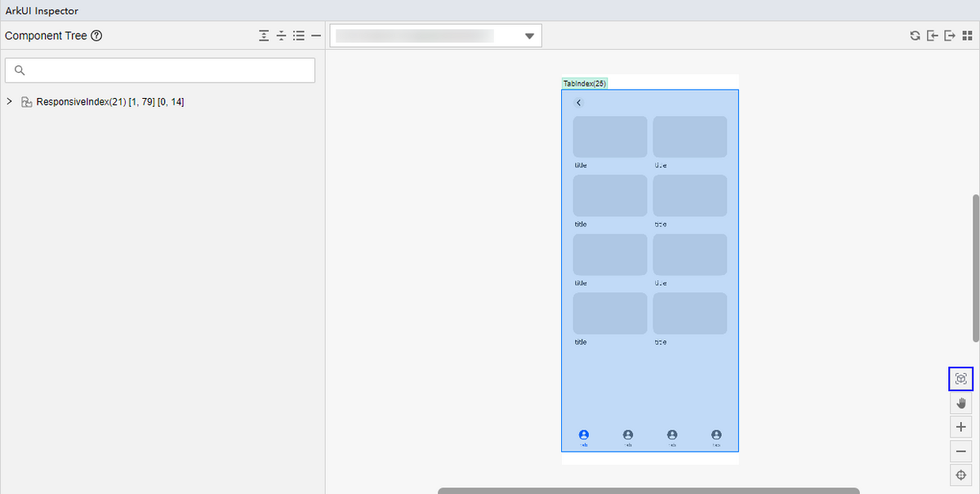Screen dimensions: 980x494
Task: Click the Component Tree help question mark
Action: coord(96,36)
